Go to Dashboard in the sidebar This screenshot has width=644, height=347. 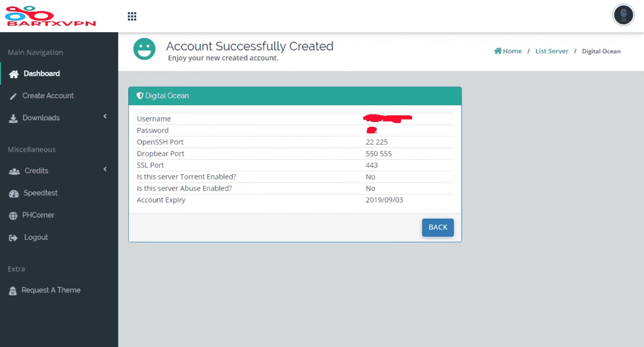(x=42, y=74)
